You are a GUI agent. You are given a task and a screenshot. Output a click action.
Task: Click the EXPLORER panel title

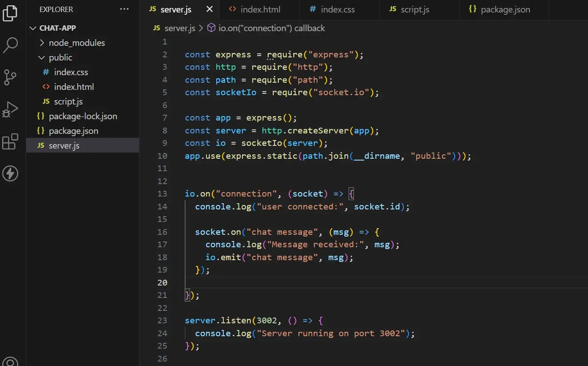pos(56,9)
